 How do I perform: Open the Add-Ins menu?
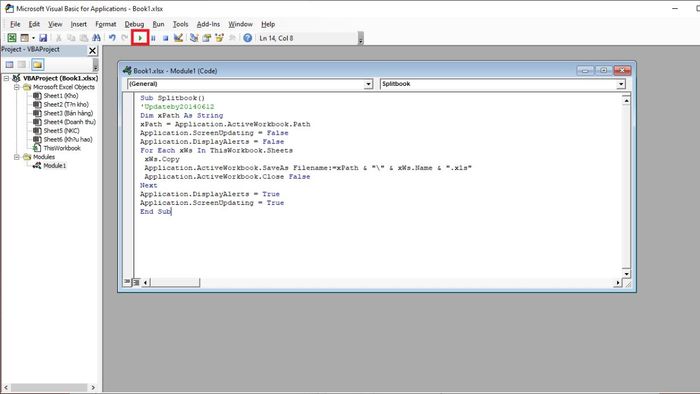208,24
